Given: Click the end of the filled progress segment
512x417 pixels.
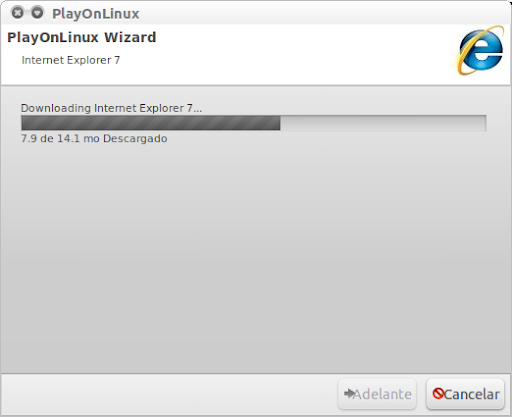Looking at the screenshot, I should pos(279,123).
